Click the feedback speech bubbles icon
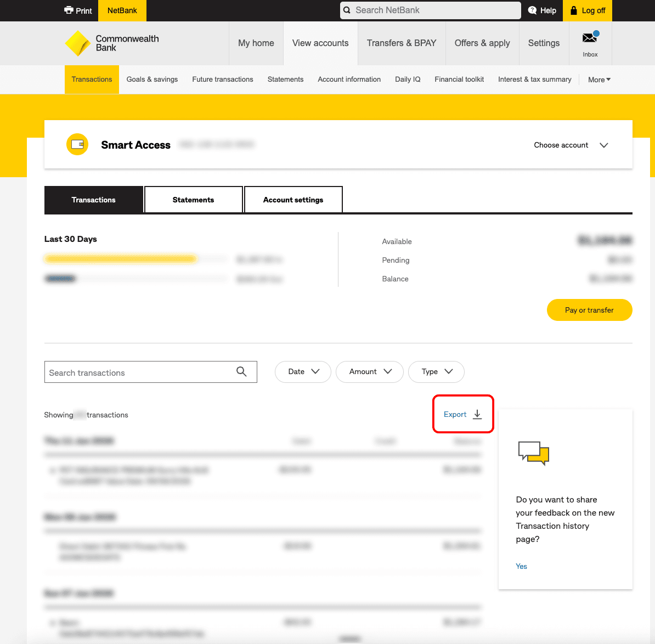The image size is (655, 644). 533,453
